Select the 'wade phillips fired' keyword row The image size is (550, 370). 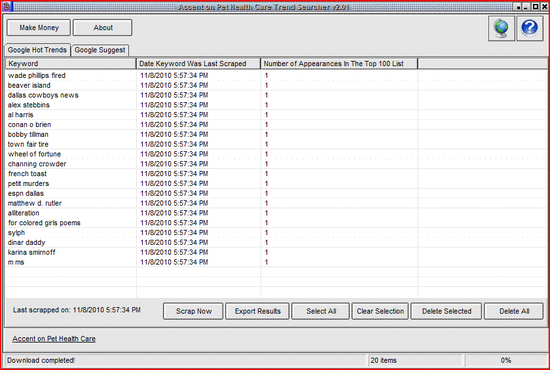[276, 75]
